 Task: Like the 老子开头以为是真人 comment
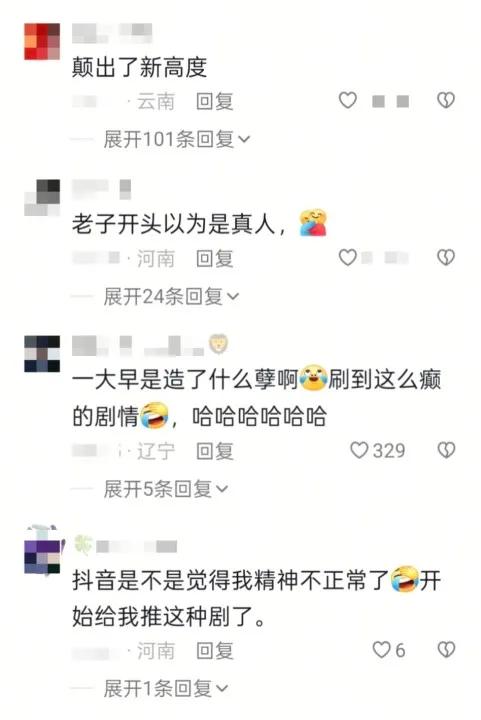click(x=347, y=258)
